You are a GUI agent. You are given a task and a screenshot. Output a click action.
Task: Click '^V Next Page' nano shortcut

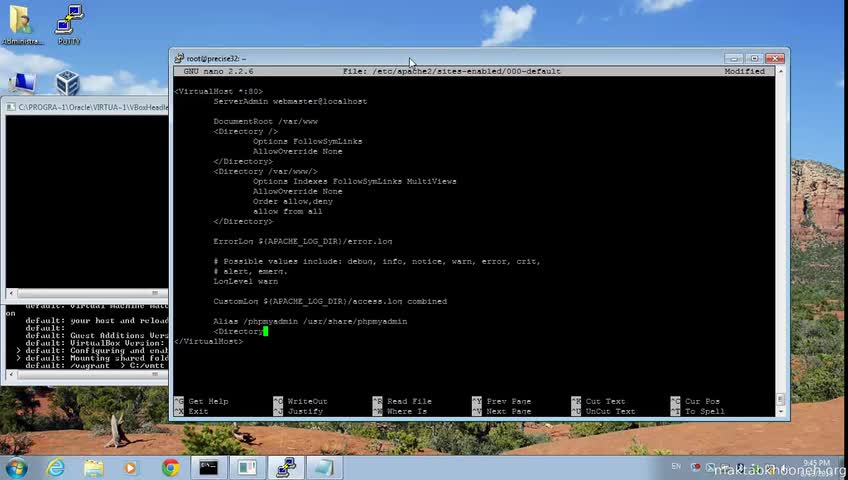(x=501, y=411)
